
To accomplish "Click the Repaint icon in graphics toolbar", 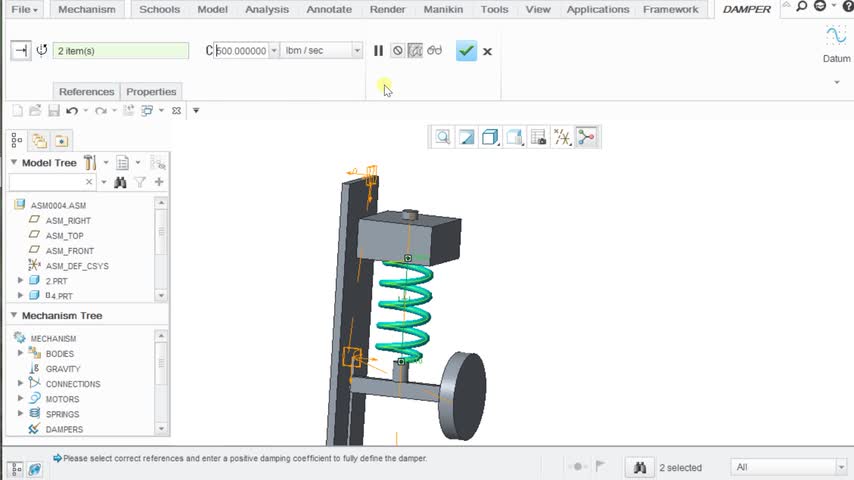I will tap(467, 137).
